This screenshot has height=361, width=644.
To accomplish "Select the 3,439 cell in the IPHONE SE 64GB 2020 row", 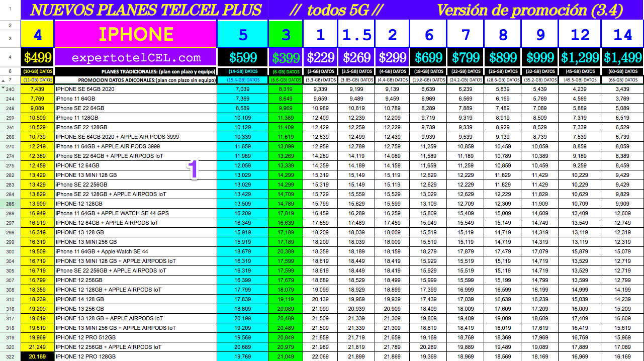I will [623, 89].
